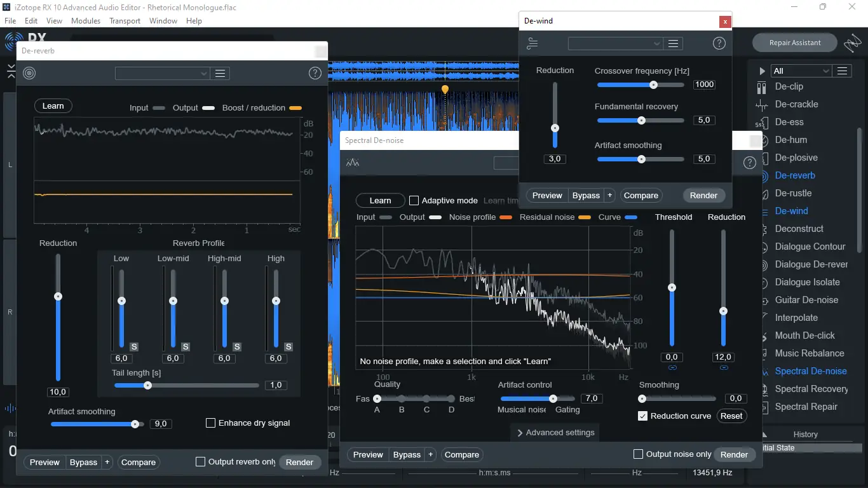Image resolution: width=868 pixels, height=488 pixels.
Task: Click Bypass in the De-wind window
Action: tap(586, 195)
